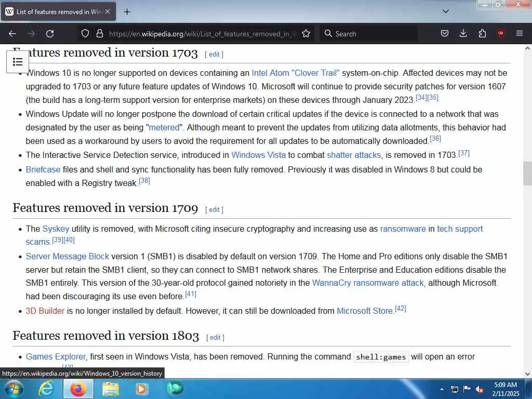Open the Extensions puzzle icon
The image size is (532, 399).
pos(482,34)
